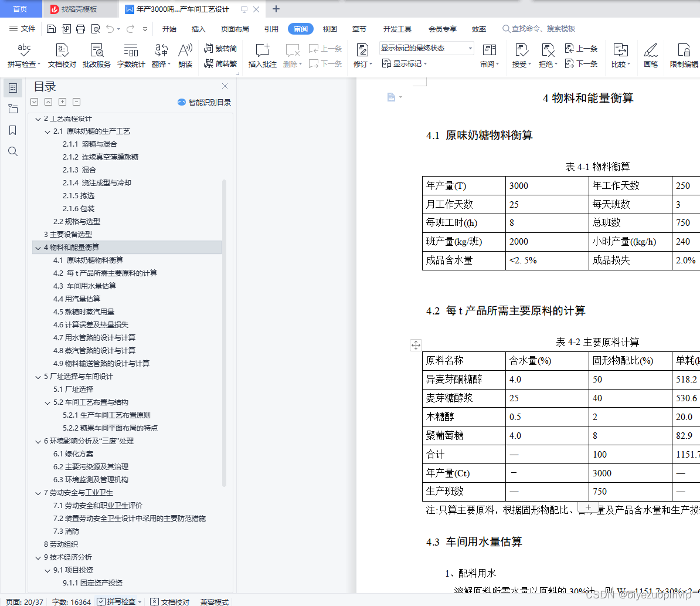Switch to the 开始 ribbon tab
700x606 pixels.
pyautogui.click(x=169, y=29)
